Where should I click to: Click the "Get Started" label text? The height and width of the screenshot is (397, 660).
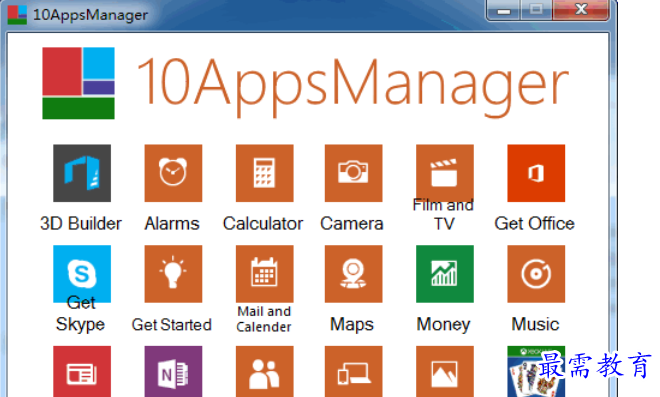click(x=172, y=325)
